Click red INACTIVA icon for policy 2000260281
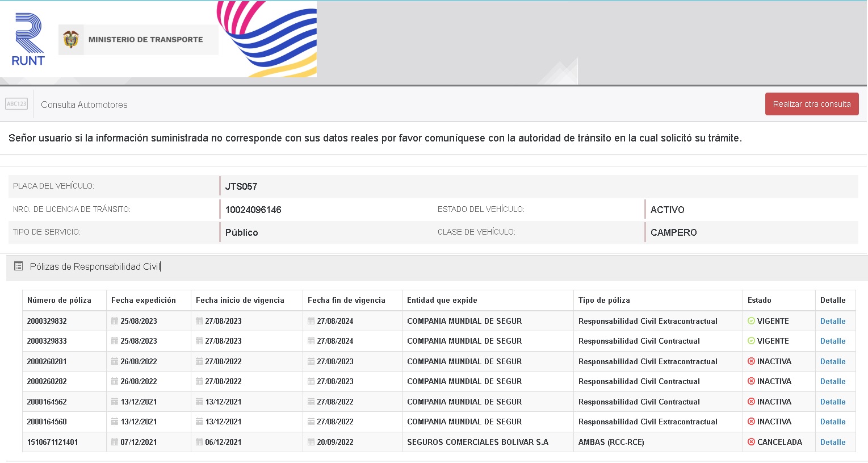 pyautogui.click(x=751, y=361)
